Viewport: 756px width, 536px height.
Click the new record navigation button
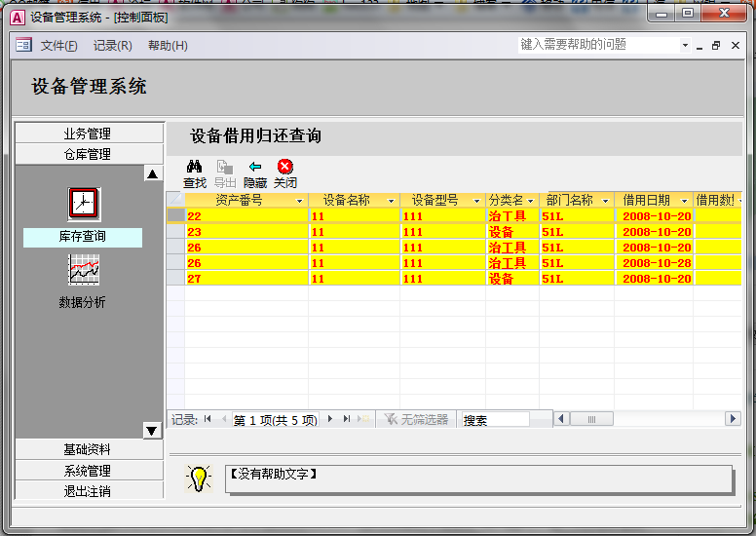click(363, 419)
